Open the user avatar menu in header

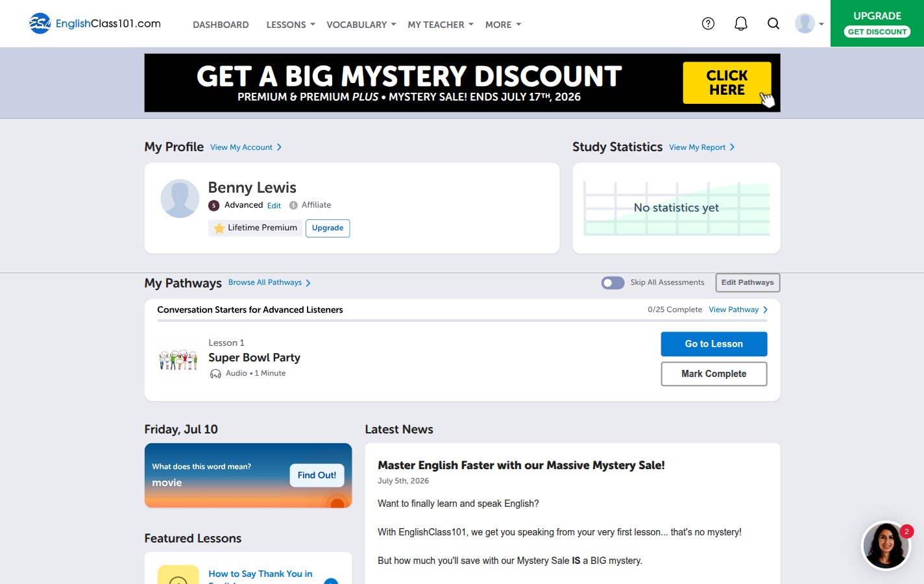coord(808,23)
